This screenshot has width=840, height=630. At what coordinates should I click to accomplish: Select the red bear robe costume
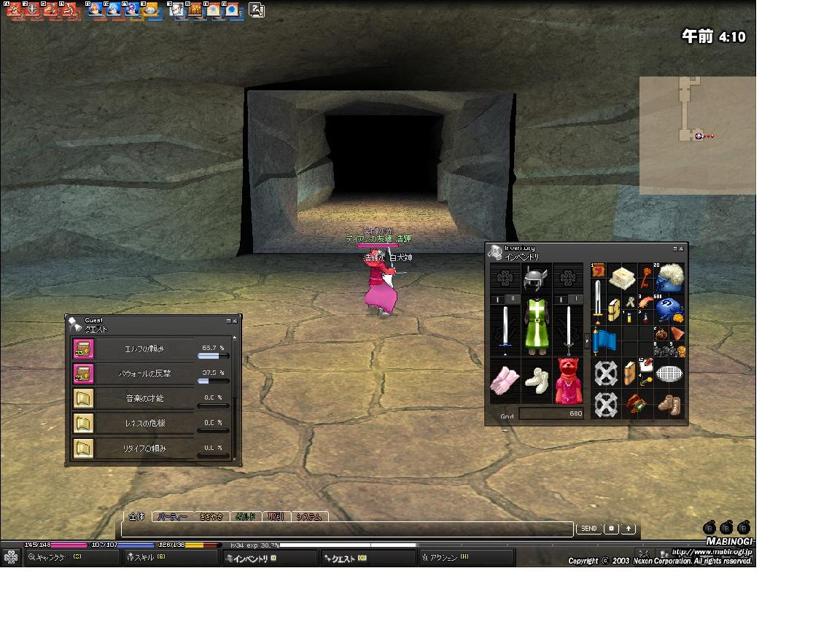(568, 381)
